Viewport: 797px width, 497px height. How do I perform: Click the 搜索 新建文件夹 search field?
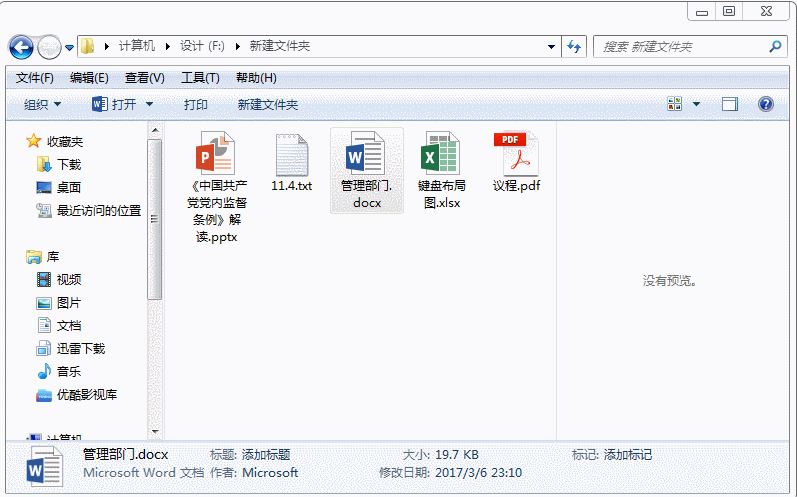[x=680, y=46]
